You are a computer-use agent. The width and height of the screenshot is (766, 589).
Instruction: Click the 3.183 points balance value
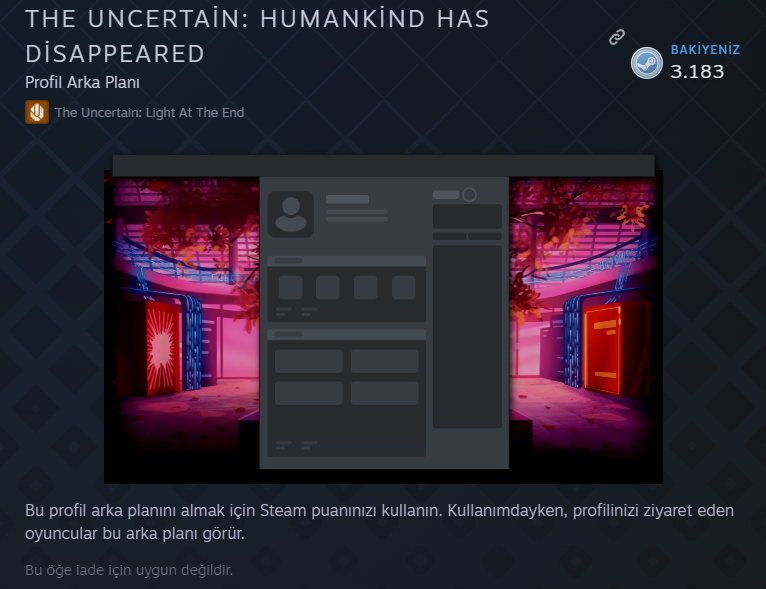[697, 72]
